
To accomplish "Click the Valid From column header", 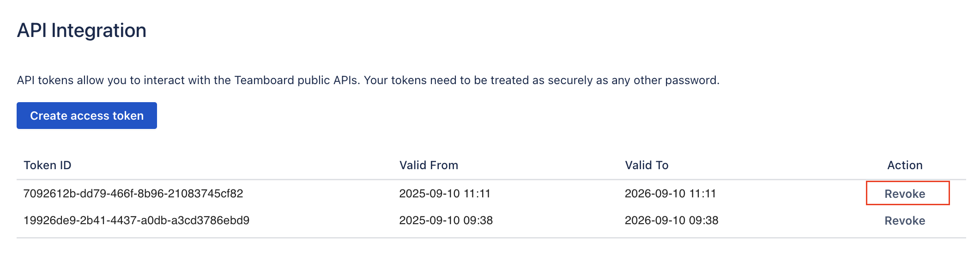I will click(x=429, y=165).
